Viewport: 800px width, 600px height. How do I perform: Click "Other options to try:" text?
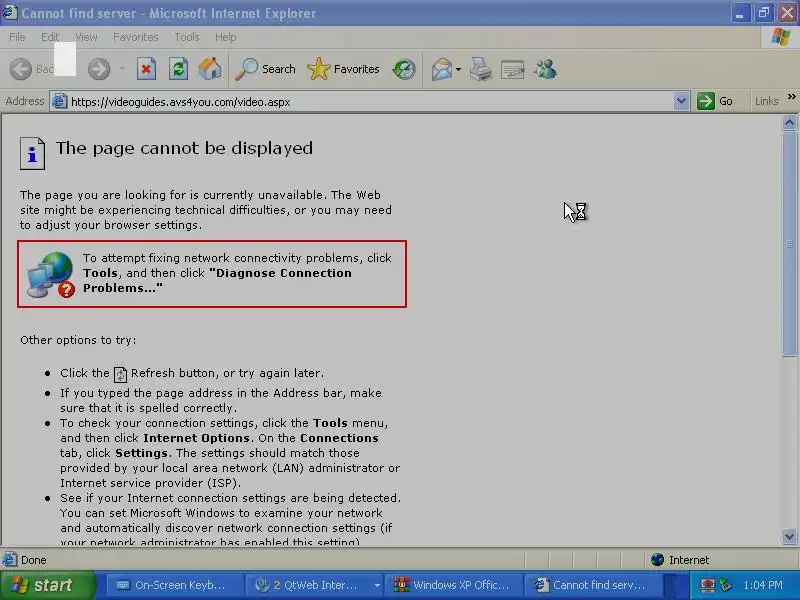point(78,340)
